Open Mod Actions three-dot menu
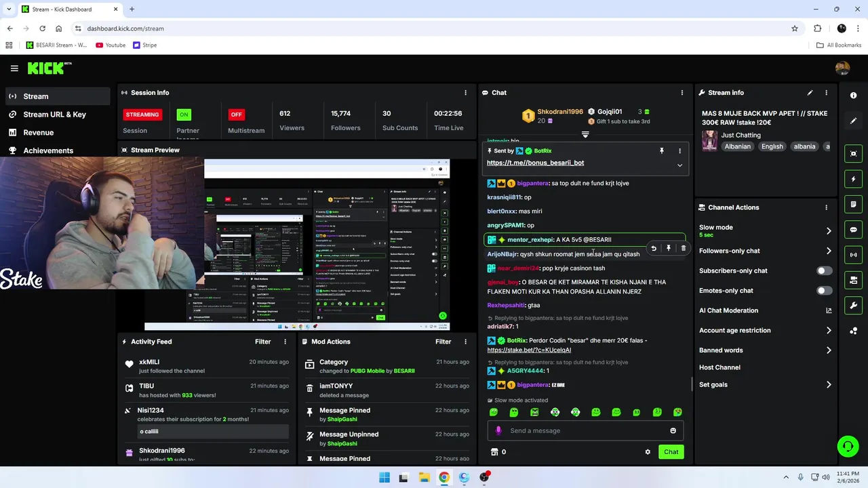Screen dimensions: 868x488 (x=465, y=342)
